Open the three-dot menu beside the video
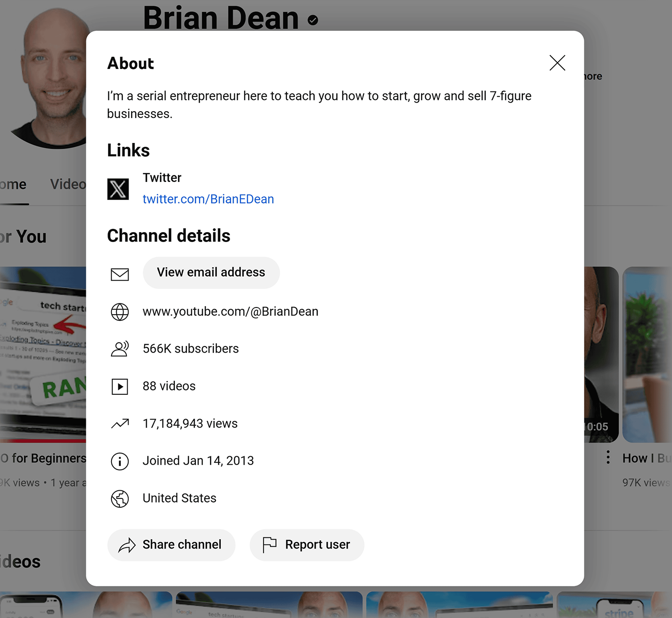 608,457
